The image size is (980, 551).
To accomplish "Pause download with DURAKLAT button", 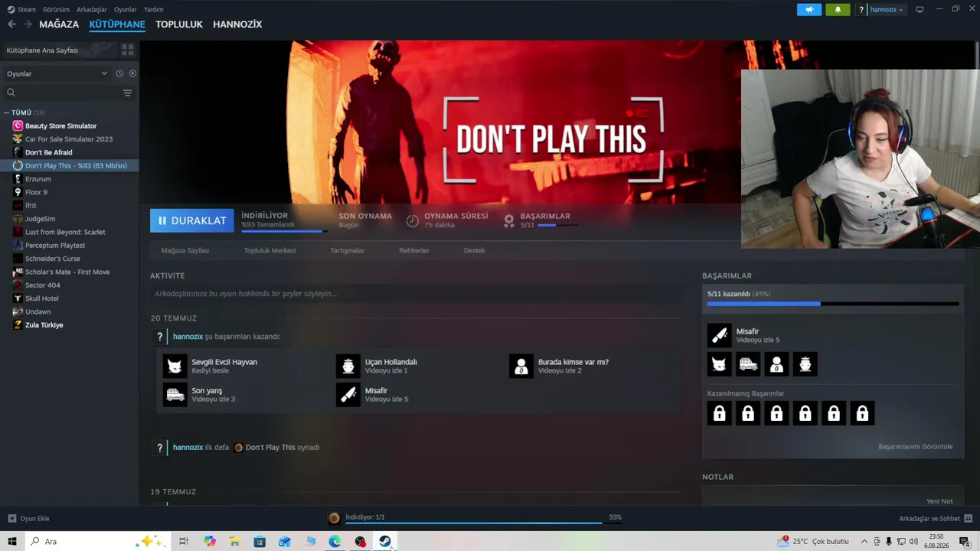I will pos(192,220).
